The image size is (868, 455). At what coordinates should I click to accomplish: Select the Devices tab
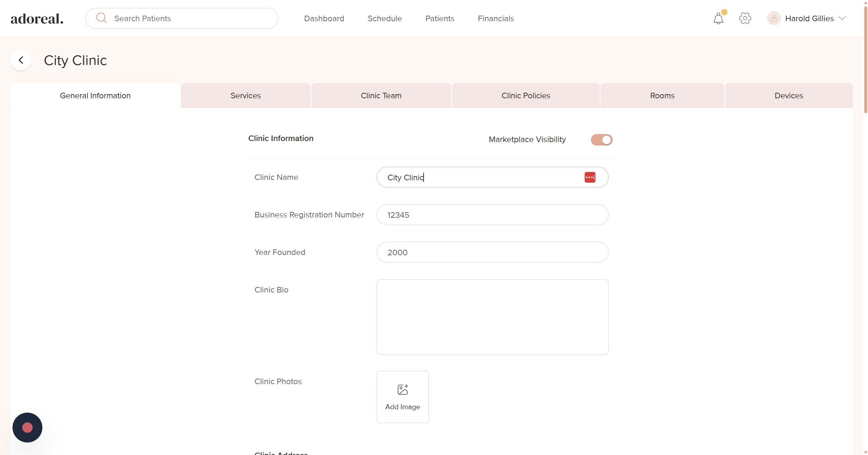[x=788, y=96]
